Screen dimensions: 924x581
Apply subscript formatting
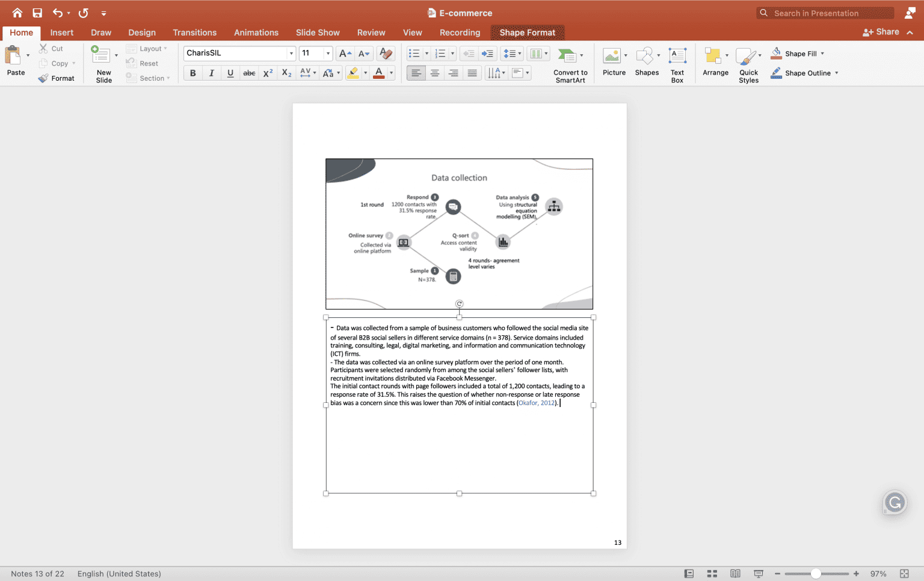[286, 73]
